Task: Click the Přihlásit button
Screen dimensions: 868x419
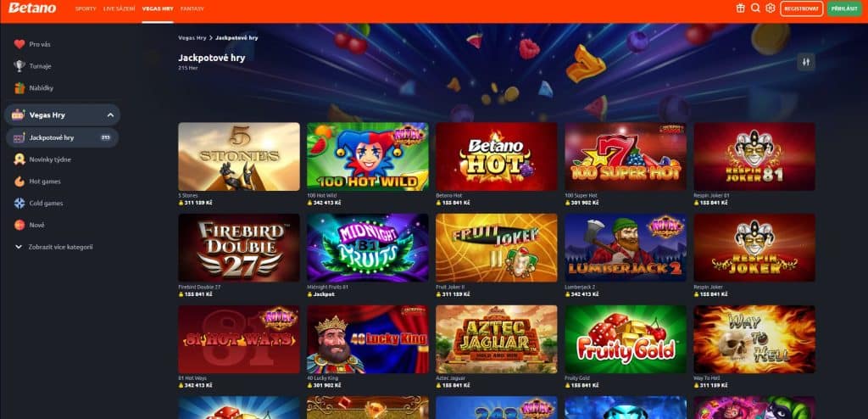Action: (844, 8)
